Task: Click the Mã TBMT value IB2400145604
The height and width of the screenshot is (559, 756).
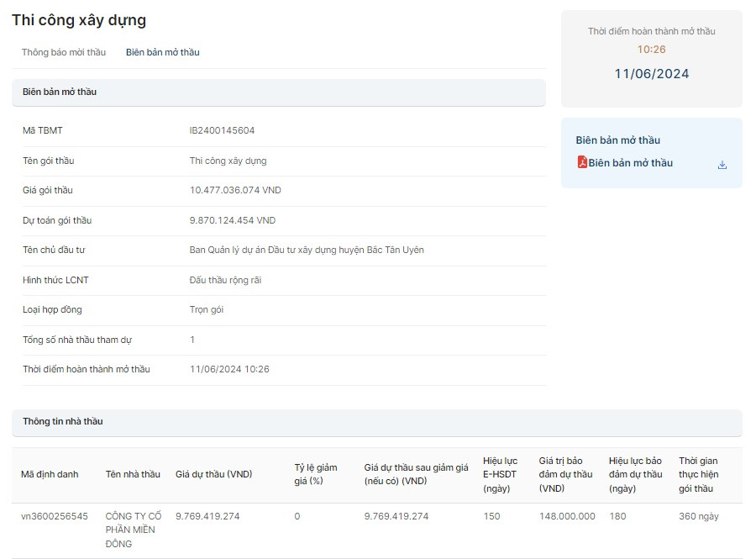Action: pos(222,130)
